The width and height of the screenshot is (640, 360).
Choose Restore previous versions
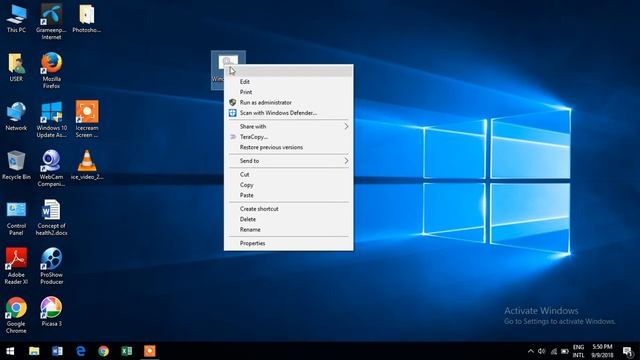point(289,147)
